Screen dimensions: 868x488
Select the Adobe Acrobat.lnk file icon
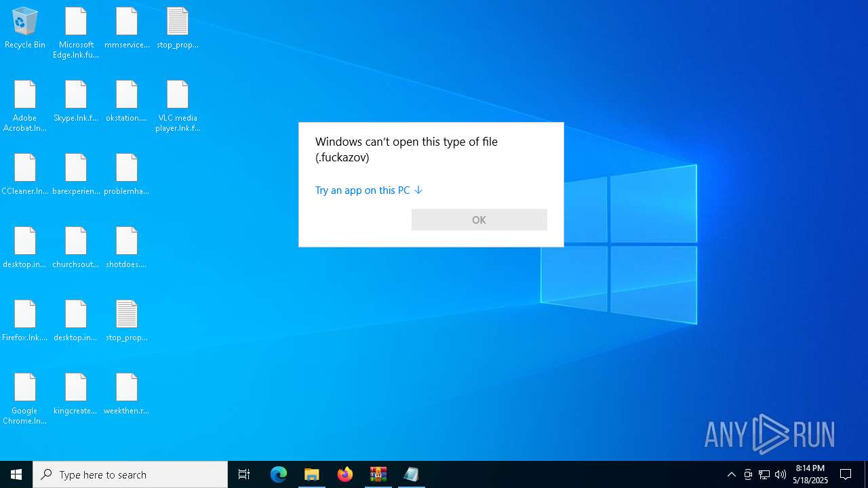coord(25,106)
